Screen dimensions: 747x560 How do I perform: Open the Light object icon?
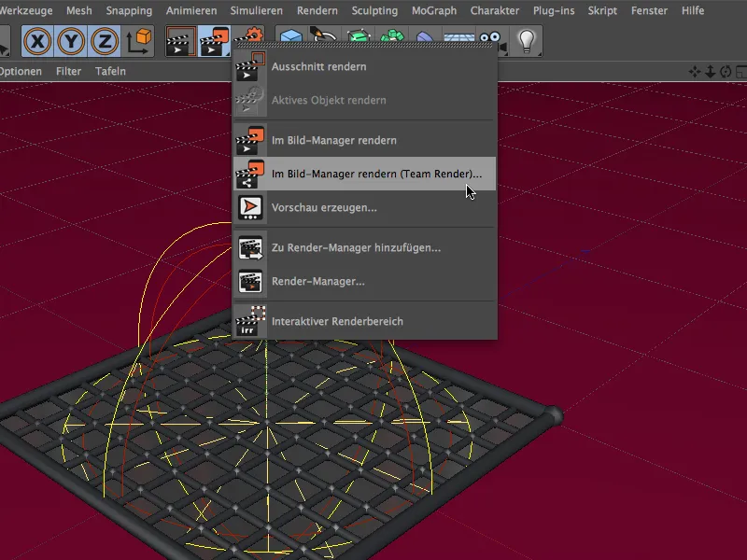527,39
